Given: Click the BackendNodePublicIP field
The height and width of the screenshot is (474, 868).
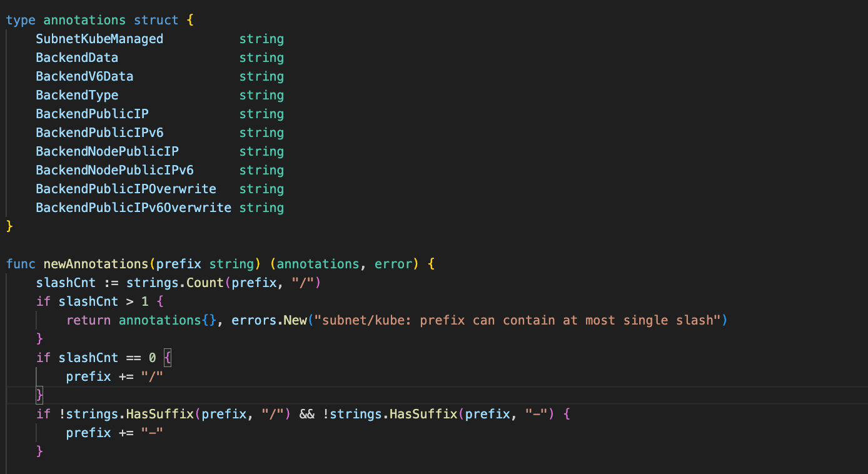Looking at the screenshot, I should (107, 151).
